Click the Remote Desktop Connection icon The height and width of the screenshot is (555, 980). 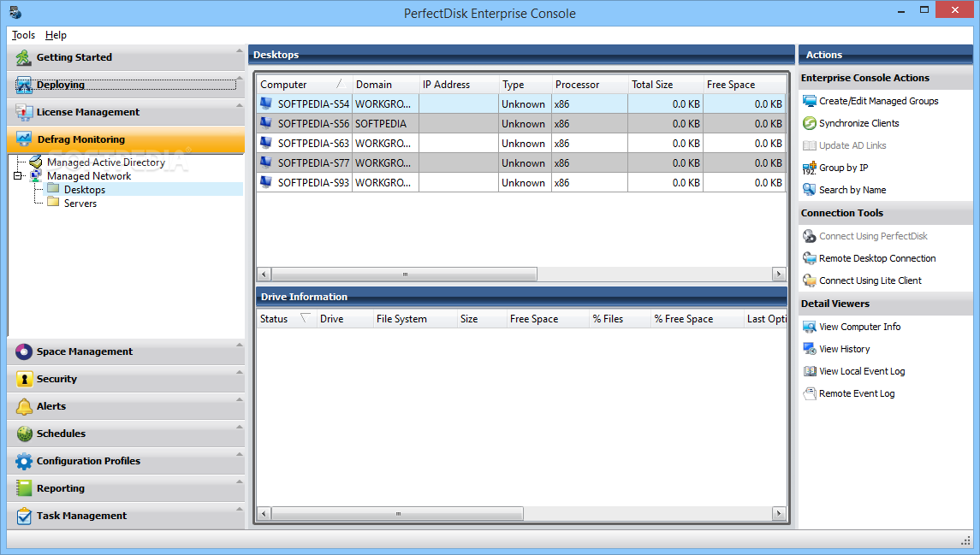810,258
